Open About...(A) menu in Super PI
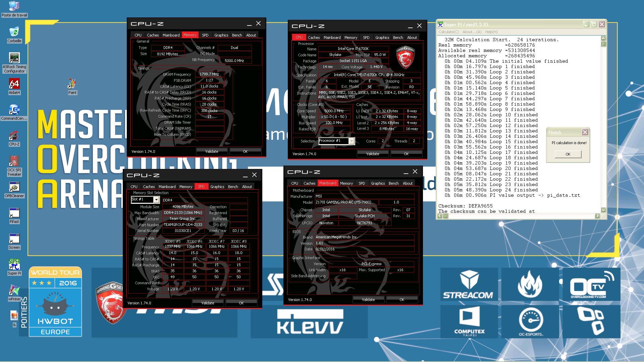The height and width of the screenshot is (362, 644). coord(472,32)
